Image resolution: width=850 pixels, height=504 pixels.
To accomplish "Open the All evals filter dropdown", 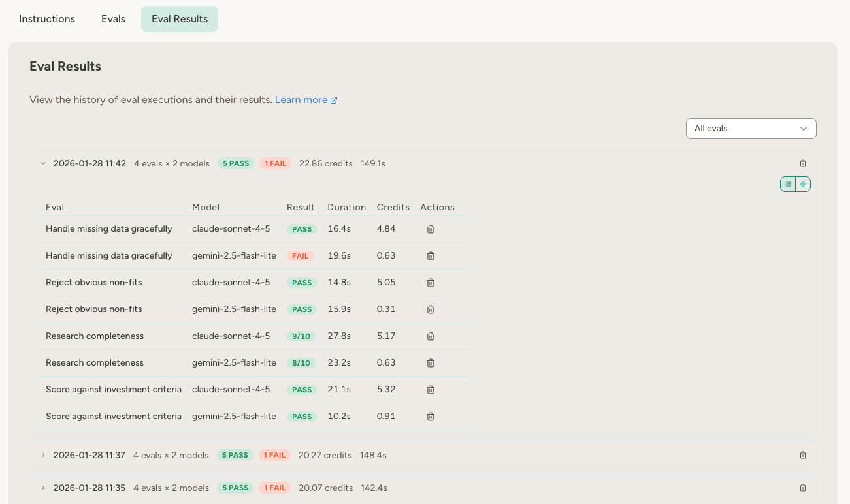I will click(750, 128).
